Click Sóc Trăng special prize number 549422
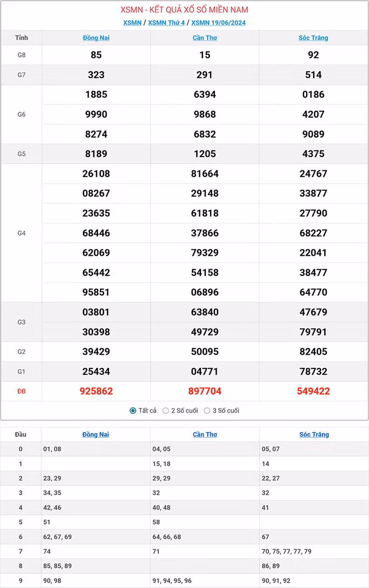Viewport: 369px width, 588px height. coord(313,391)
